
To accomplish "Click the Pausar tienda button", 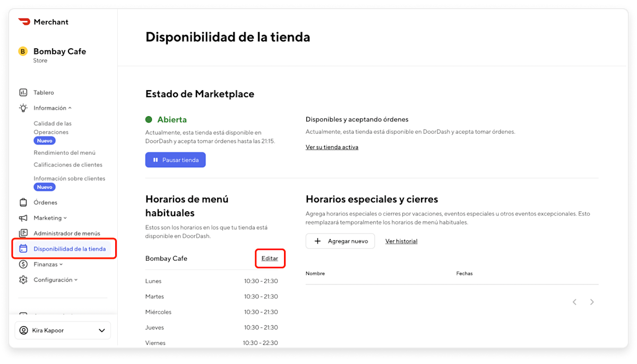I will coord(175,160).
